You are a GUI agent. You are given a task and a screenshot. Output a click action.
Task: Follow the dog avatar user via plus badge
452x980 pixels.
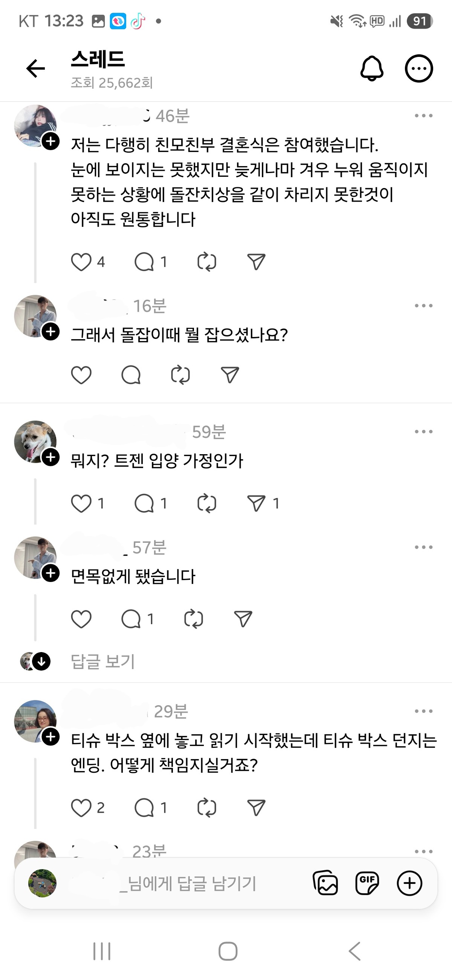50,457
